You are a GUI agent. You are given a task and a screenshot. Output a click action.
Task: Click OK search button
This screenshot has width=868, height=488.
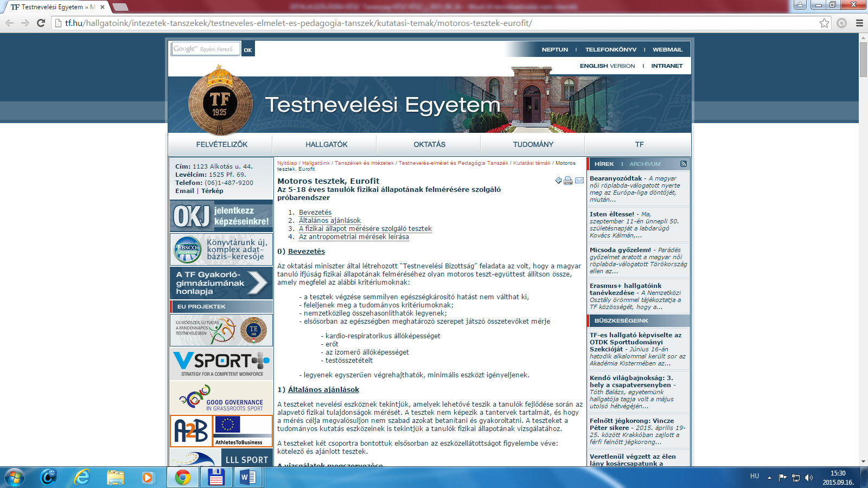click(248, 49)
